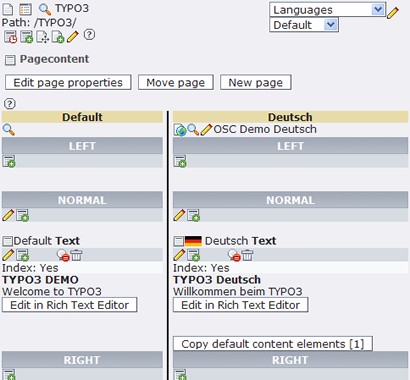Delete the Default Text element with trash

click(76, 255)
